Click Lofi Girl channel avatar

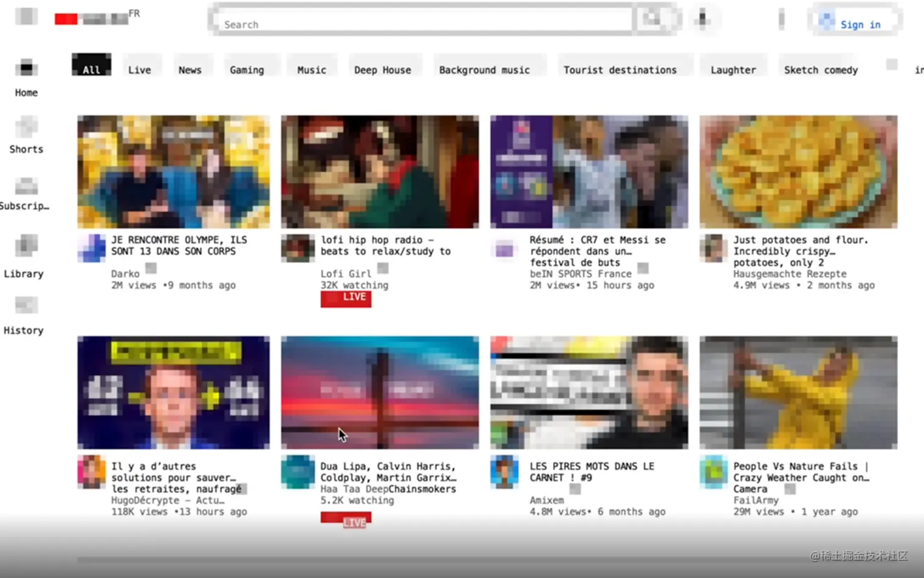298,248
